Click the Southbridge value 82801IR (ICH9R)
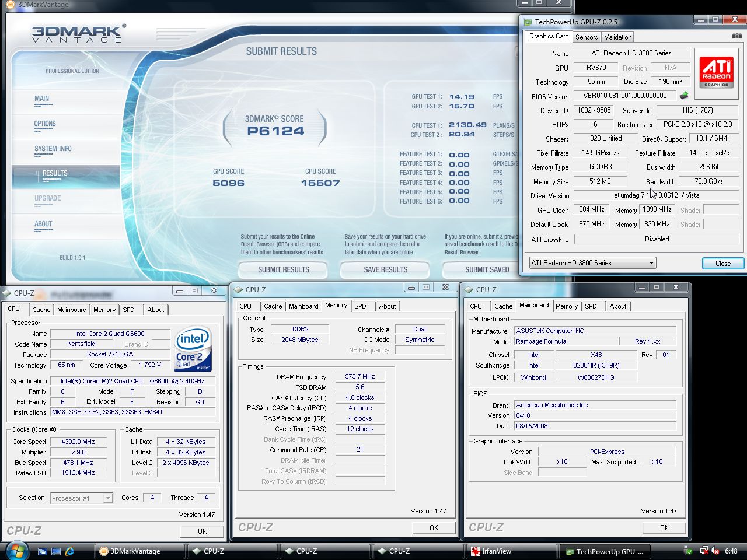Screen dimensions: 747x560 (x=596, y=365)
